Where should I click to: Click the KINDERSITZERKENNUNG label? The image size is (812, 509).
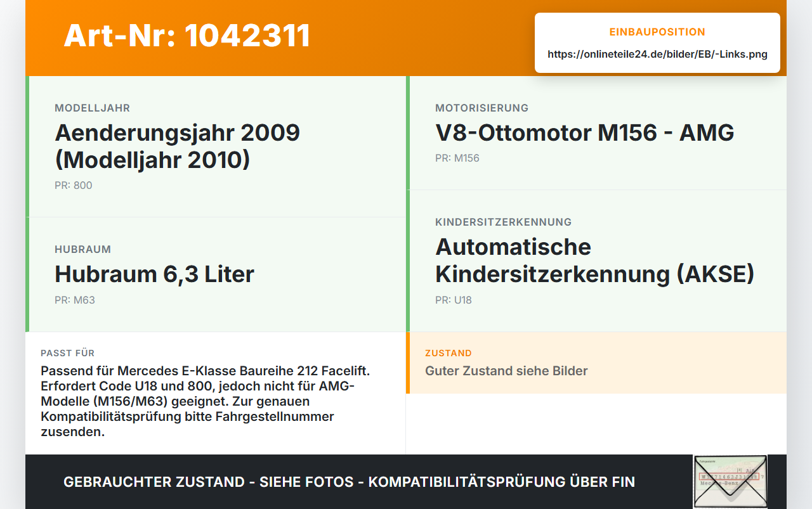pos(503,222)
